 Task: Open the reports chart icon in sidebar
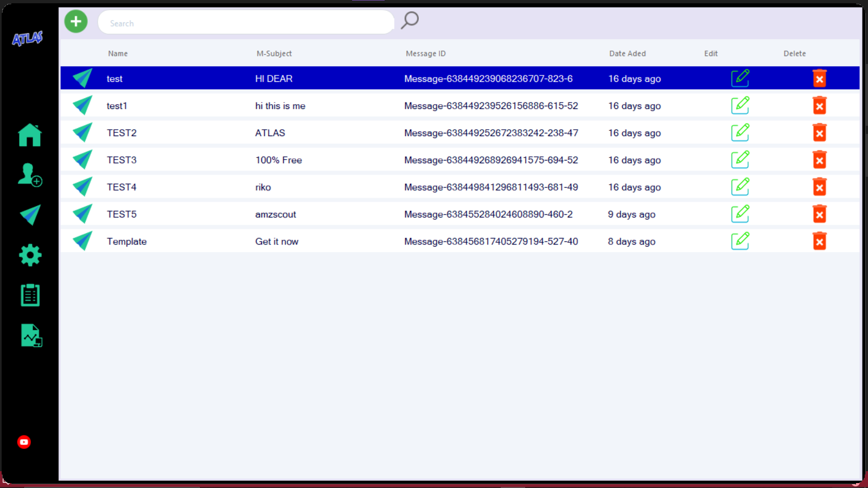31,335
